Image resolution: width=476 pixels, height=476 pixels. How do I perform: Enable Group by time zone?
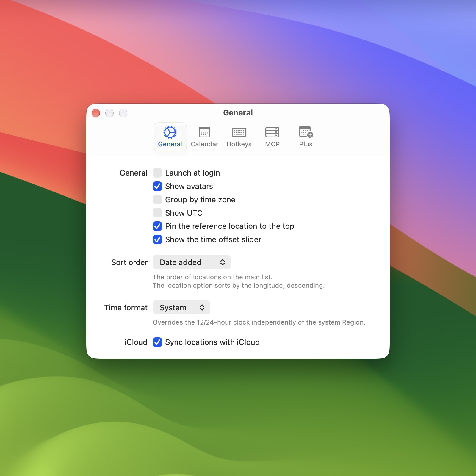coord(157,200)
